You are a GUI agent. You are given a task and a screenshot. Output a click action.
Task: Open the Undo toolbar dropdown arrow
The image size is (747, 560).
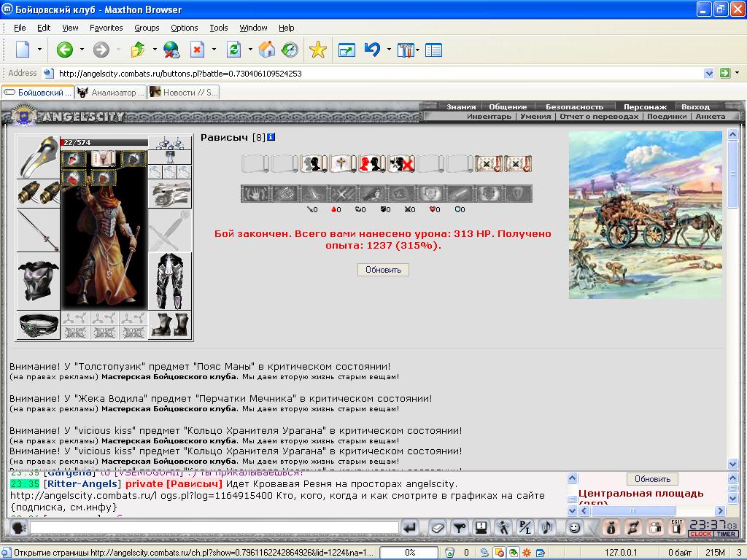tap(389, 49)
